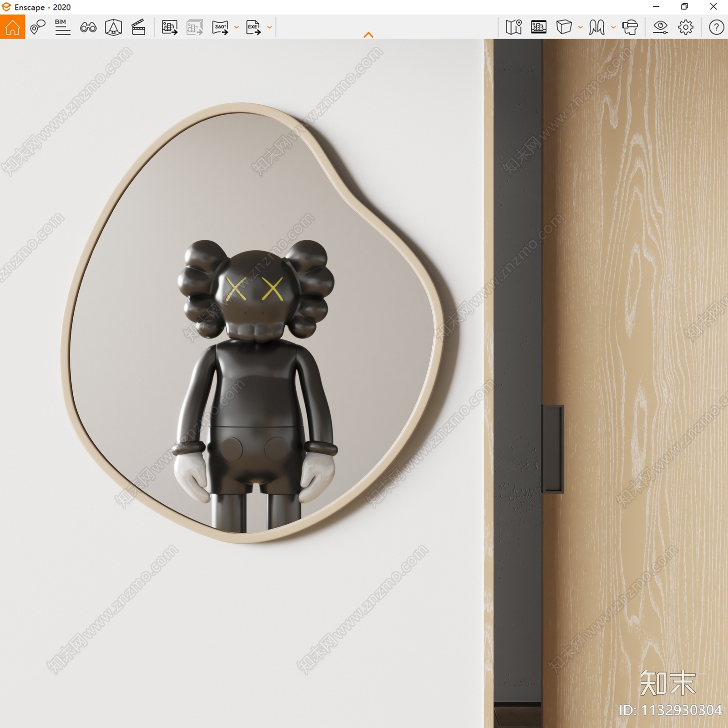Viewport: 728px width, 728px height.
Task: Minimize the Enscape window
Action: tap(656, 7)
